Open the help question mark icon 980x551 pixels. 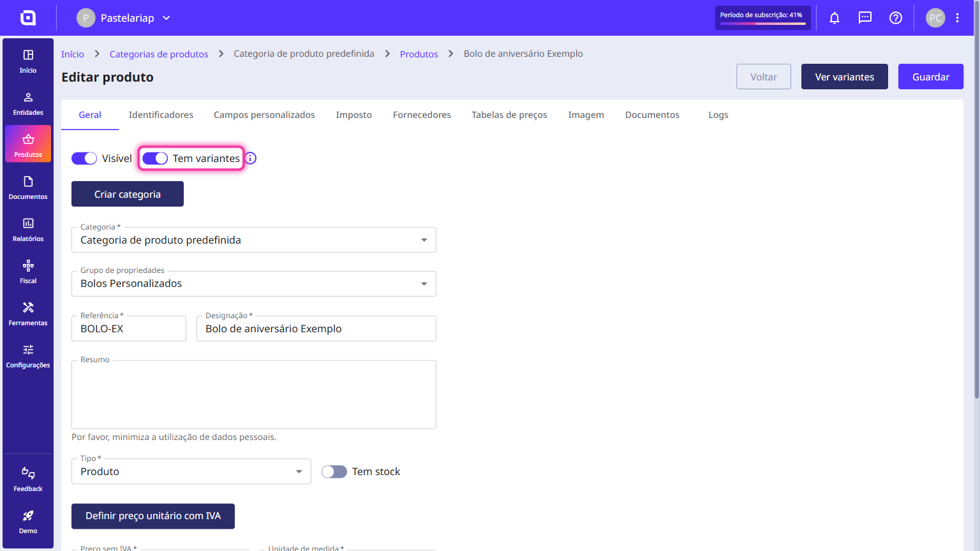tap(896, 18)
